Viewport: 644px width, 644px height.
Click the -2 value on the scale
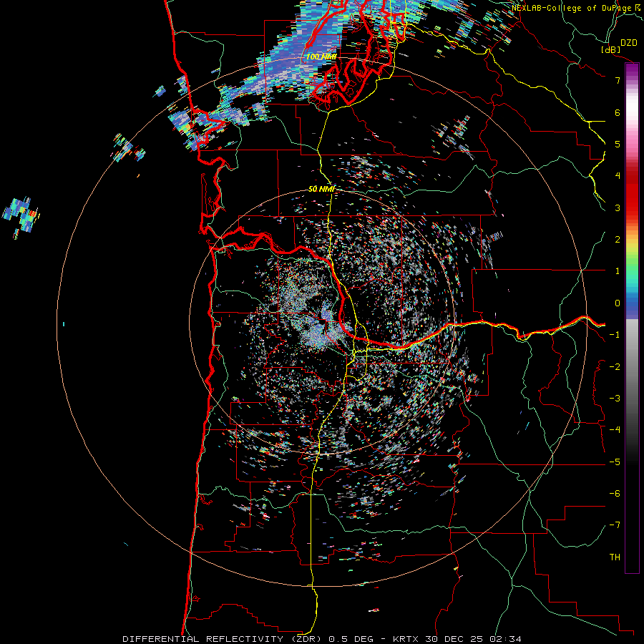pyautogui.click(x=615, y=367)
